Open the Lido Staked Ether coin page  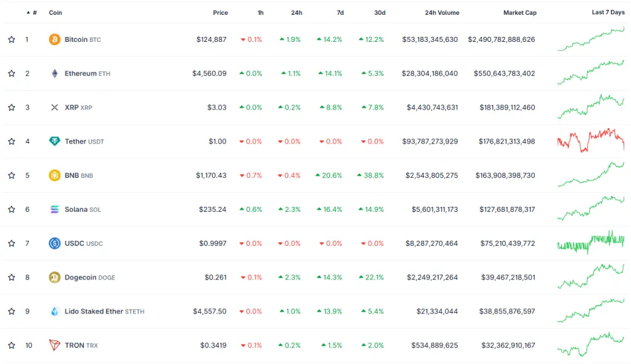94,311
